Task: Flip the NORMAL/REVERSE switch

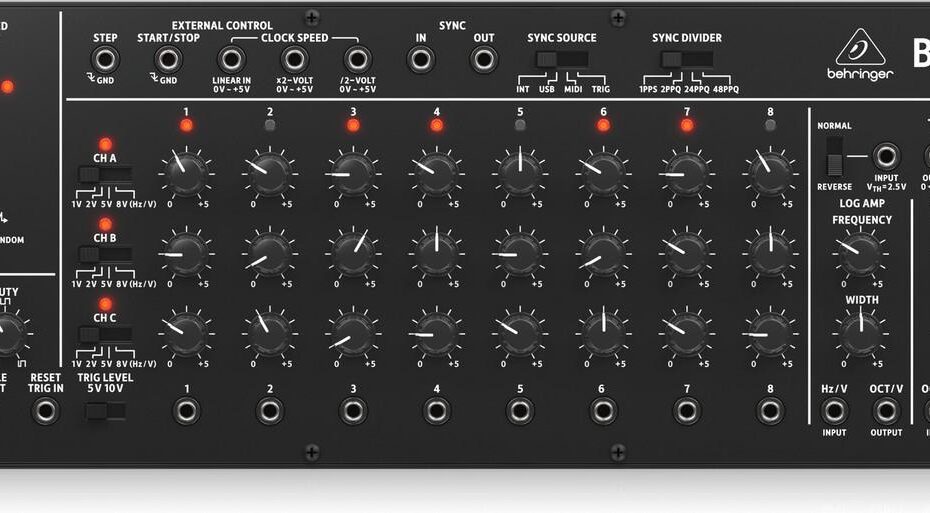Action: 835,157
